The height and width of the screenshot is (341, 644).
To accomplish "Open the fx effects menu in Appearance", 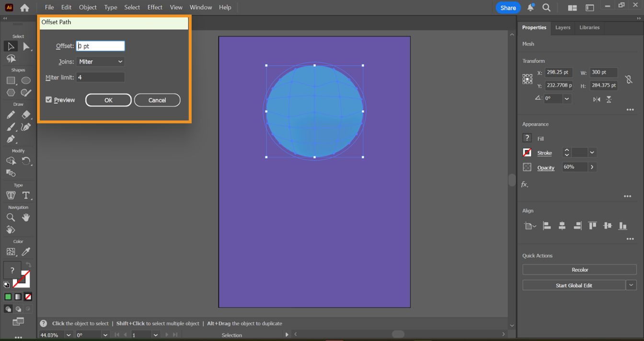I will point(524,184).
